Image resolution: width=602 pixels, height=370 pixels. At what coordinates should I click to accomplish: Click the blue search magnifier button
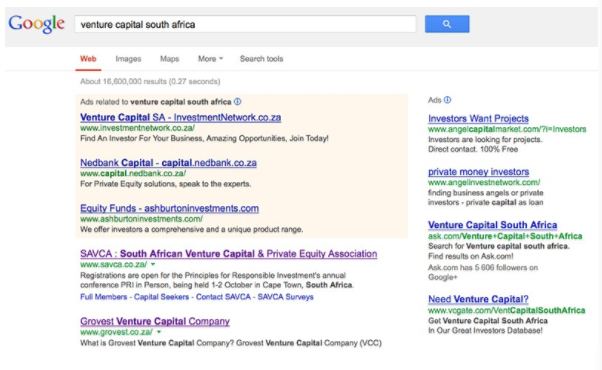pyautogui.click(x=447, y=24)
